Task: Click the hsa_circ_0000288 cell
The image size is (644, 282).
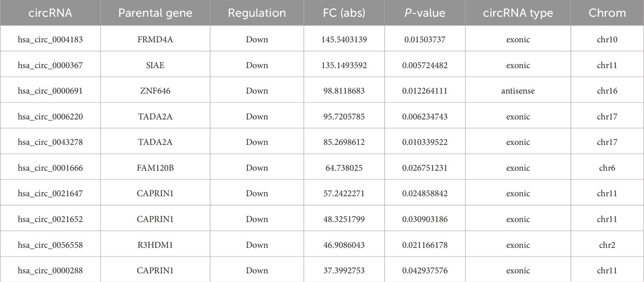Action: point(50,271)
